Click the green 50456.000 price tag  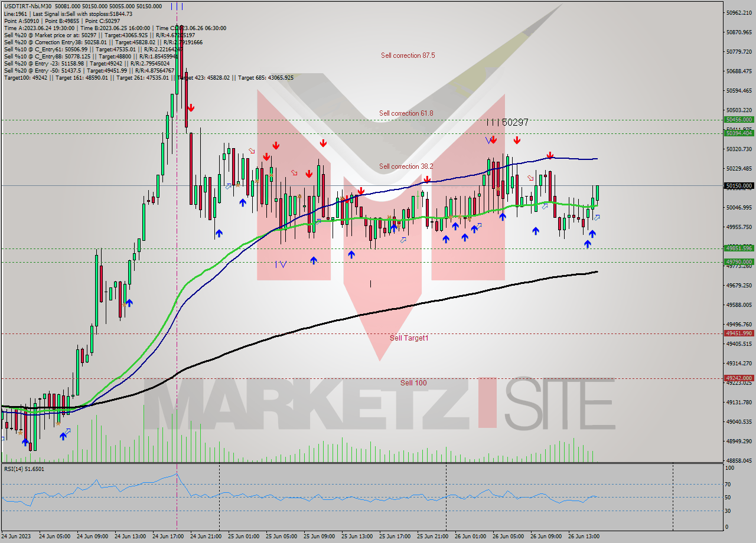[738, 120]
